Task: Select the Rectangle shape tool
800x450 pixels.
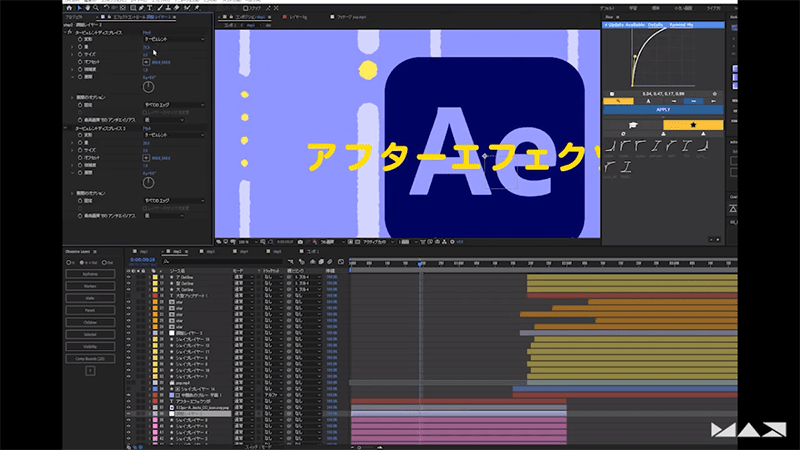Action: pyautogui.click(x=133, y=8)
